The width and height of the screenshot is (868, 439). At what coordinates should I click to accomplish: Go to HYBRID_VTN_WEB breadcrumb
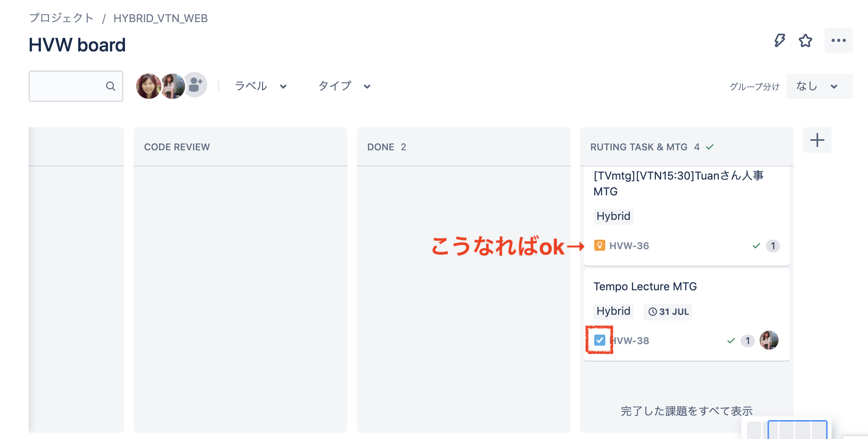pos(160,18)
